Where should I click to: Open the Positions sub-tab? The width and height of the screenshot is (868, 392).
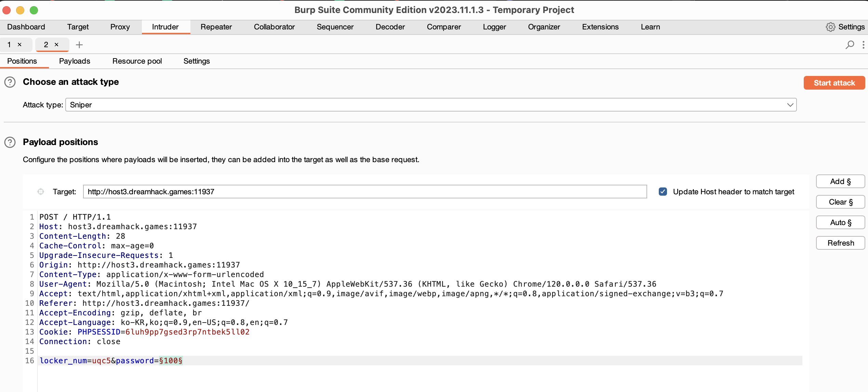point(22,61)
